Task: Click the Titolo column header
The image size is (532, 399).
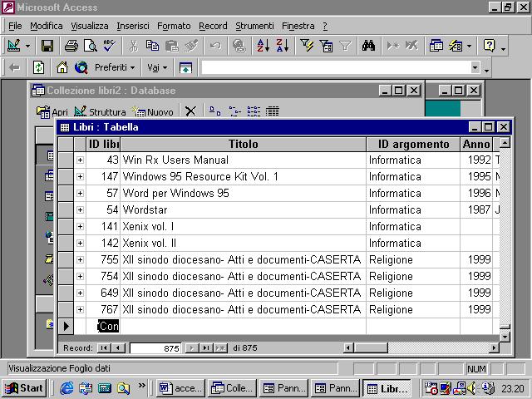Action: [x=244, y=144]
